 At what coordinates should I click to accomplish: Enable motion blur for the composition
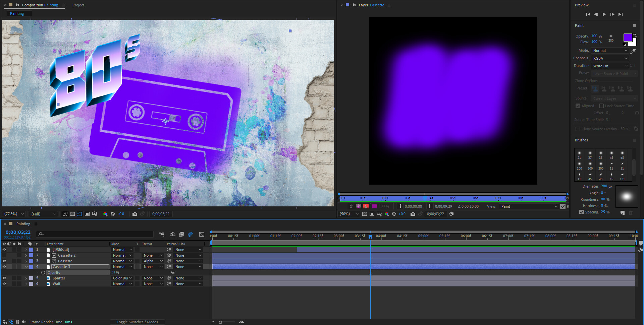pyautogui.click(x=190, y=234)
